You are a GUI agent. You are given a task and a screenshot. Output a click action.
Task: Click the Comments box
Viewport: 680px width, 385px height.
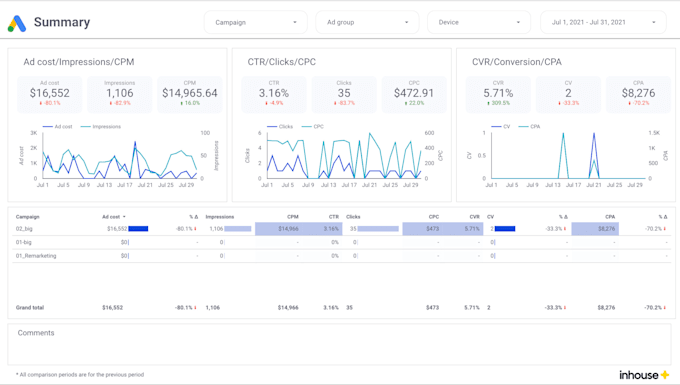pos(339,344)
